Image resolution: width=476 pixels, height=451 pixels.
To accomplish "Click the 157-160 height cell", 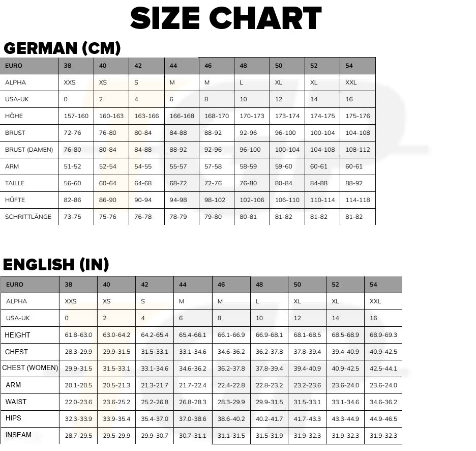I will pos(76,116).
